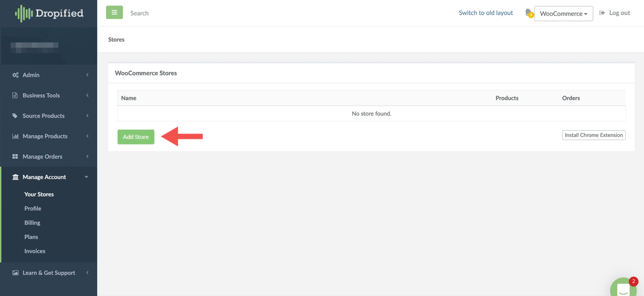Image resolution: width=644 pixels, height=296 pixels.
Task: Open the Billing page
Action: click(x=32, y=222)
